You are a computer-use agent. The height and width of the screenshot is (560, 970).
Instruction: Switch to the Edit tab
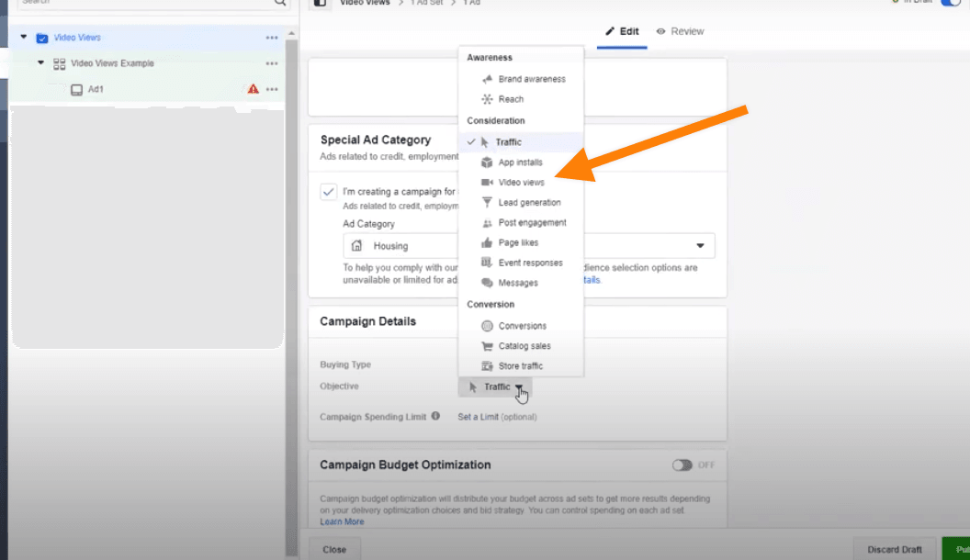pyautogui.click(x=622, y=31)
